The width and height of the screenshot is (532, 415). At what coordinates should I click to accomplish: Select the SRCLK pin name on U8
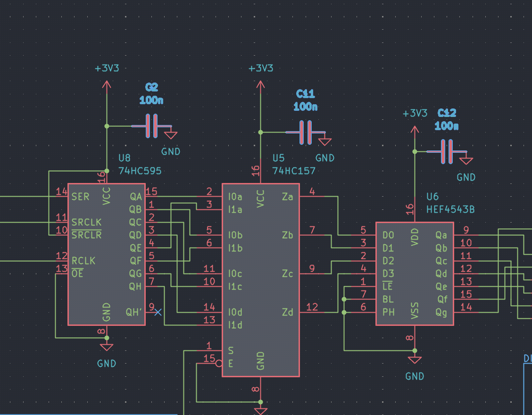[x=86, y=222]
